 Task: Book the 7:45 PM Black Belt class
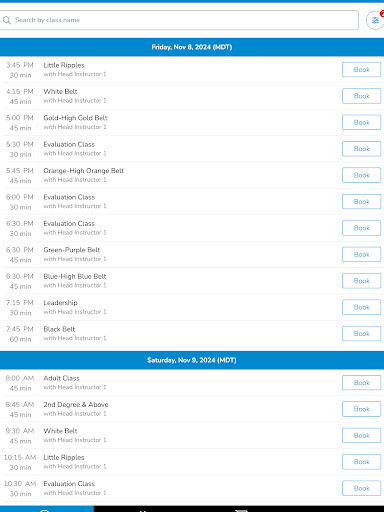click(x=361, y=333)
